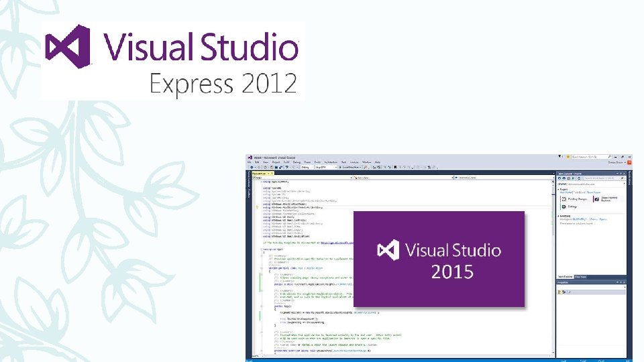This screenshot has width=644, height=362.
Task: Open the Debug menu
Action: [x=297, y=162]
